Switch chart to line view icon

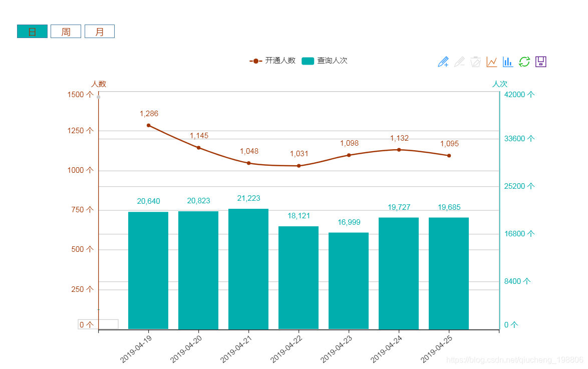(492, 62)
